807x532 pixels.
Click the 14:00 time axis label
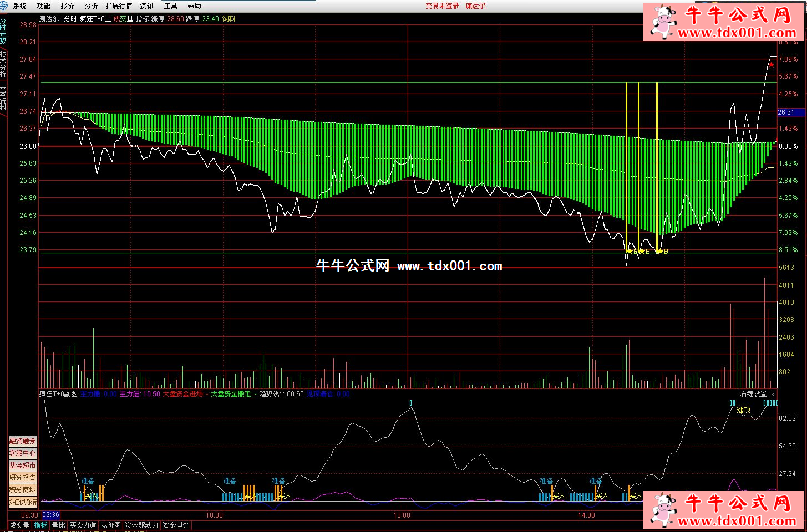[586, 515]
